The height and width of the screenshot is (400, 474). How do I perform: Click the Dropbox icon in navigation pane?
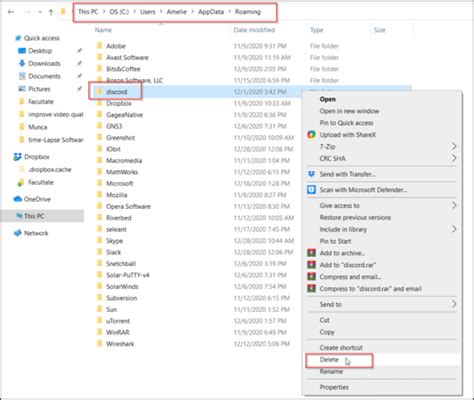[x=17, y=157]
